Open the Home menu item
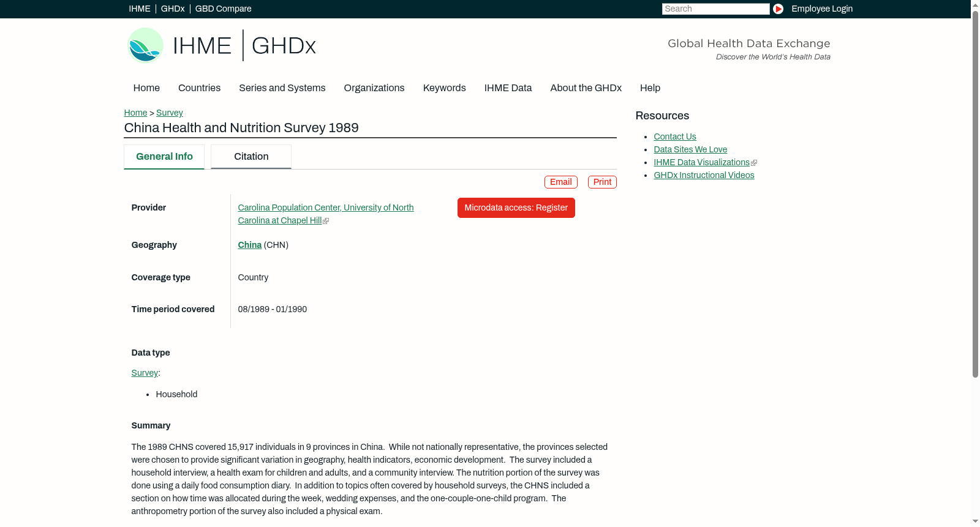 pyautogui.click(x=146, y=88)
